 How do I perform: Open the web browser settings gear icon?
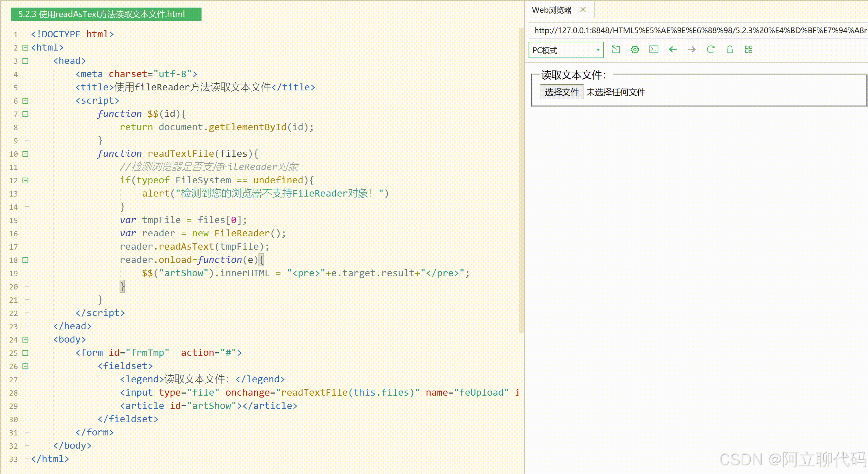click(635, 50)
